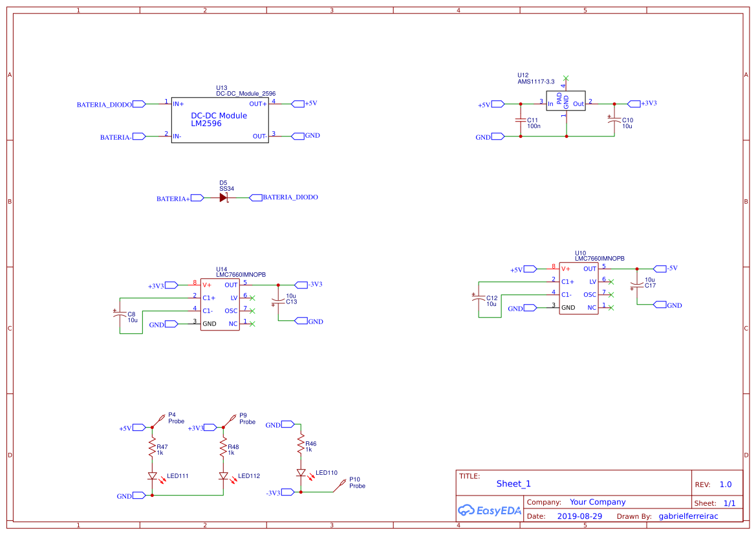Click the EasyEDA logo
Screen dimensions: 756x535
coord(490,510)
